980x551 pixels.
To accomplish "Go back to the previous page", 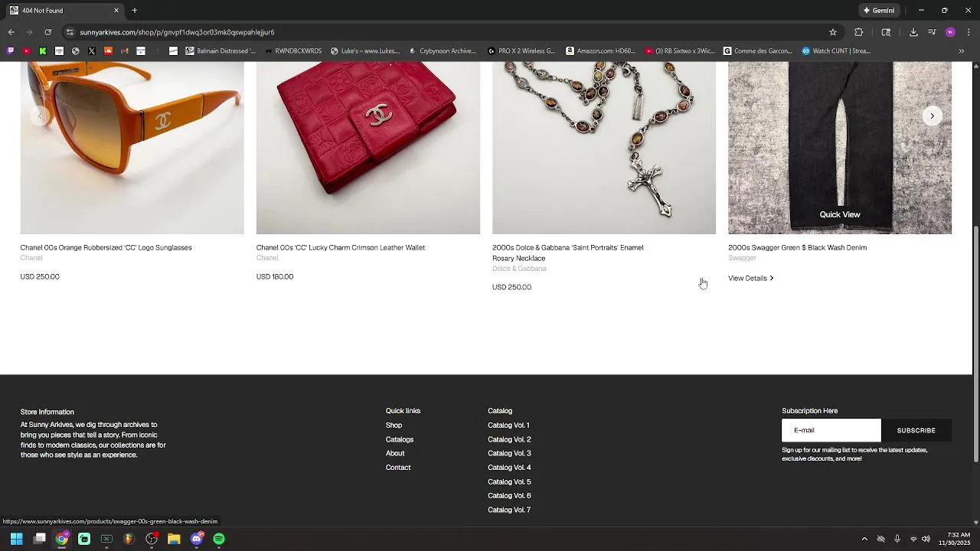I will tap(11, 32).
